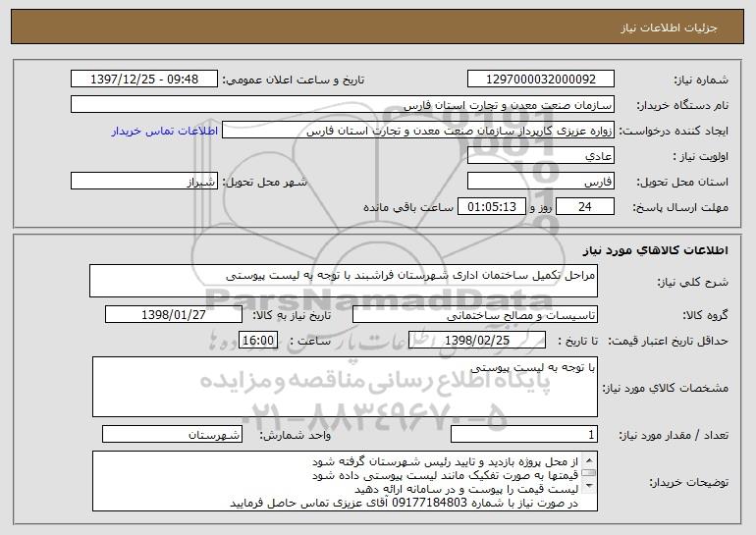Click the goods specification box با توجه به لیست پیوستی
Image resolution: width=756 pixels, height=535 pixels.
pos(345,387)
